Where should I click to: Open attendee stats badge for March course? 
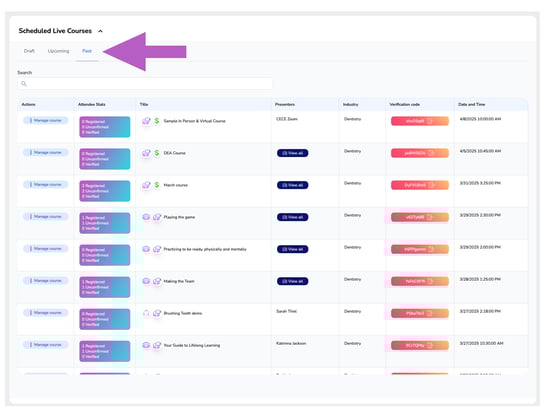pos(105,191)
